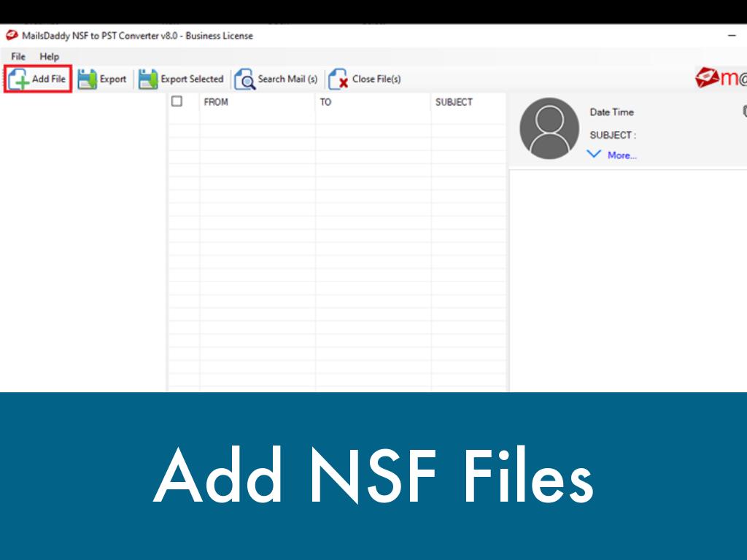747x560 pixels.
Task: Click the Add File toolbar icon
Action: click(19, 79)
